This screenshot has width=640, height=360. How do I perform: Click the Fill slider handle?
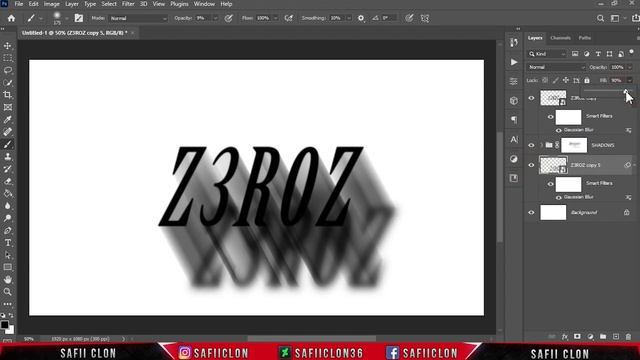click(x=625, y=91)
